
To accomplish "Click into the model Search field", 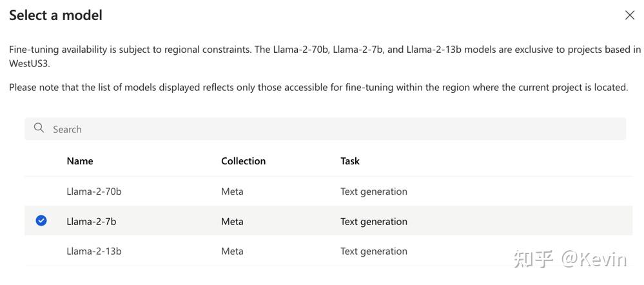I will tap(322, 129).
